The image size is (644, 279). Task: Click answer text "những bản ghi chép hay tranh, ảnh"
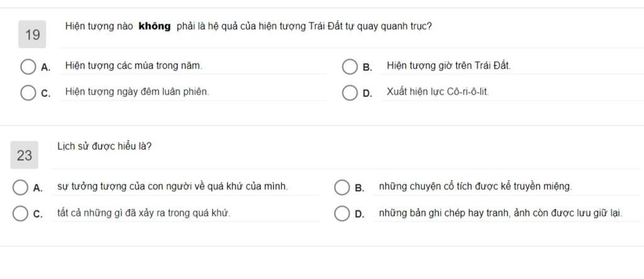tap(501, 213)
